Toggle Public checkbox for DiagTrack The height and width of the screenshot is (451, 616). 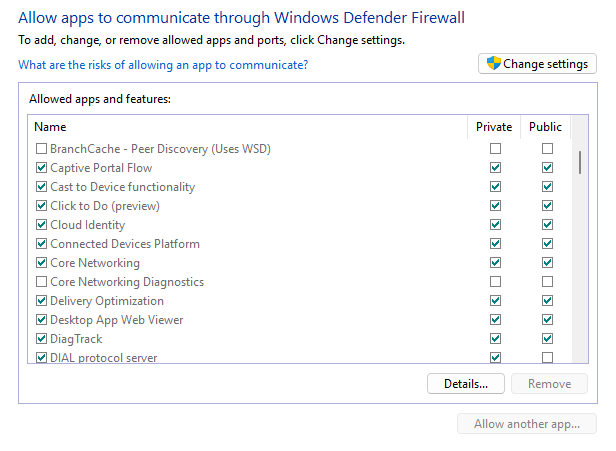(547, 339)
